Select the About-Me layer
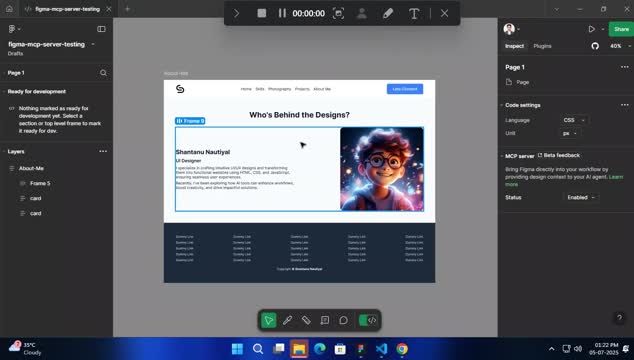The height and width of the screenshot is (360, 634). (31, 168)
